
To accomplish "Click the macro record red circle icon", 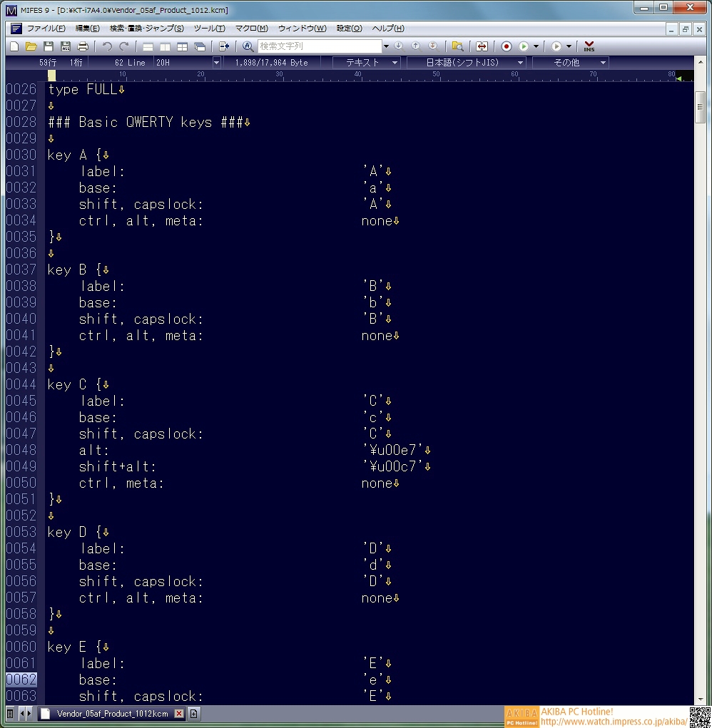I will tap(507, 46).
